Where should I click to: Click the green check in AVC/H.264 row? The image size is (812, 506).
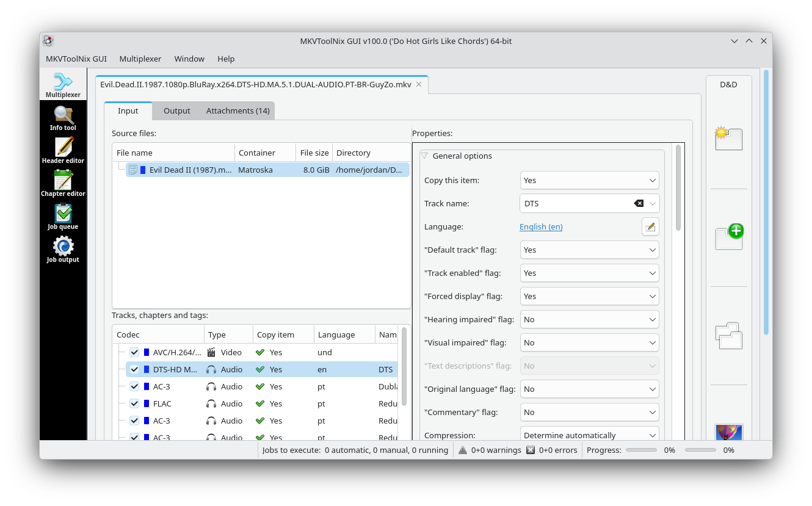(x=260, y=352)
